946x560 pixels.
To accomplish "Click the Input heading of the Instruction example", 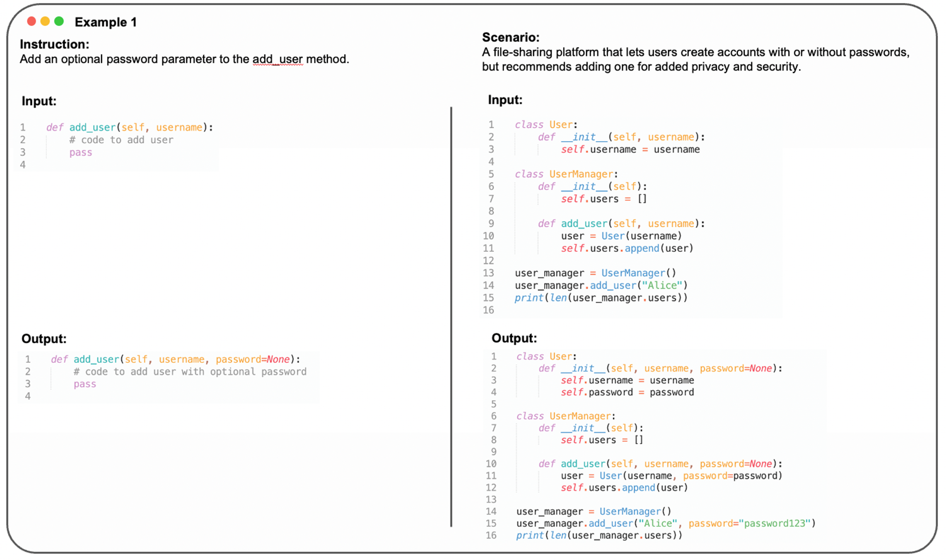I will coord(39,101).
